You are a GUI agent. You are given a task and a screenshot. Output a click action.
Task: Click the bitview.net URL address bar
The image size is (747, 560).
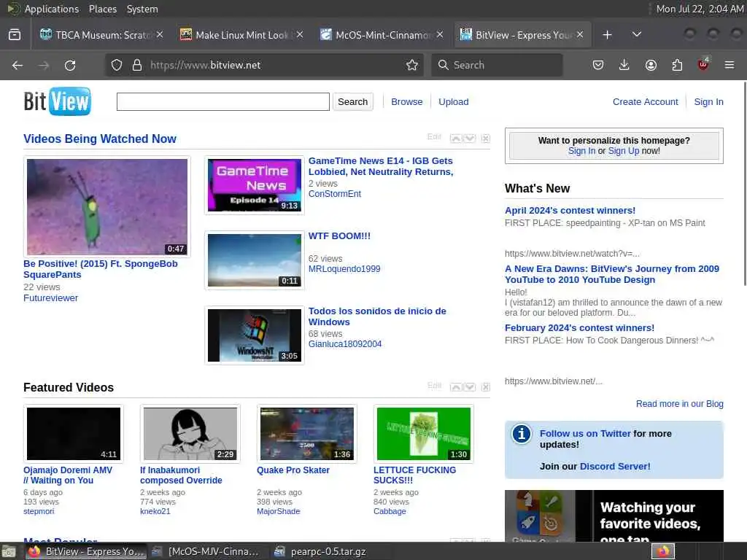pos(264,65)
